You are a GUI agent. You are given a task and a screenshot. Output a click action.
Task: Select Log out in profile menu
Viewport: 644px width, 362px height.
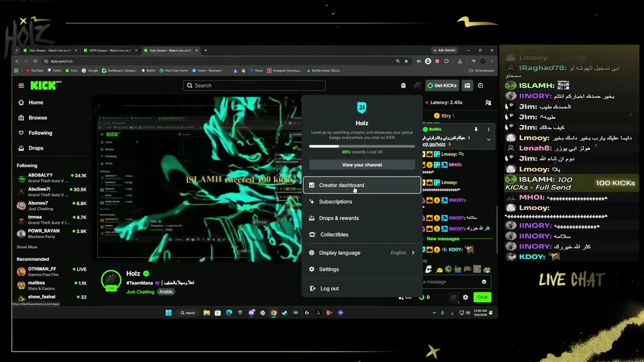(362, 289)
